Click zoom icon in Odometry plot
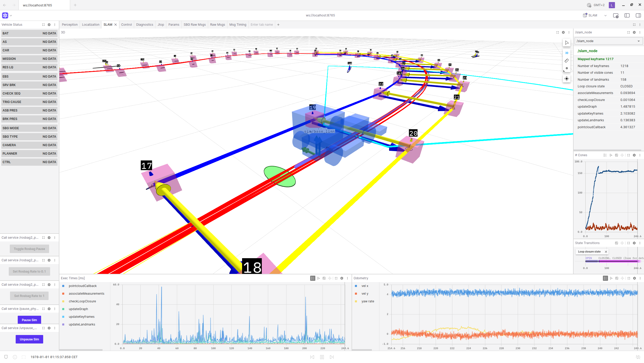Screen dimensions: 644x363 (617, 278)
